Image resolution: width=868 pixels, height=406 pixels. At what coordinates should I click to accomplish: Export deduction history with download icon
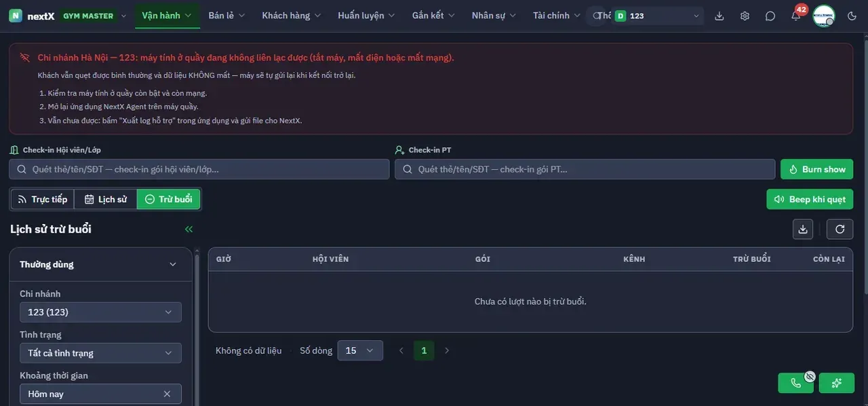click(803, 229)
